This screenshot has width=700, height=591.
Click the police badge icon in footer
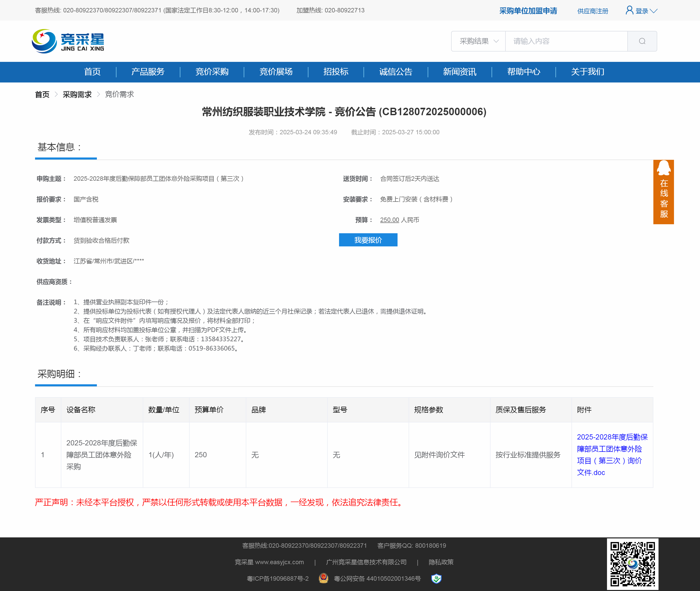click(x=323, y=578)
